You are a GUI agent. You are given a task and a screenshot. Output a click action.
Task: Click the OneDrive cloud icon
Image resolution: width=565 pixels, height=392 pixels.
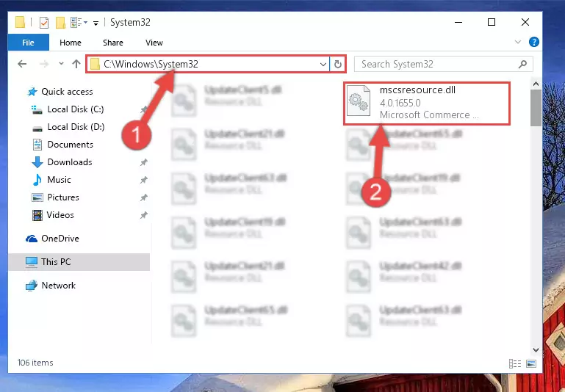pos(32,239)
